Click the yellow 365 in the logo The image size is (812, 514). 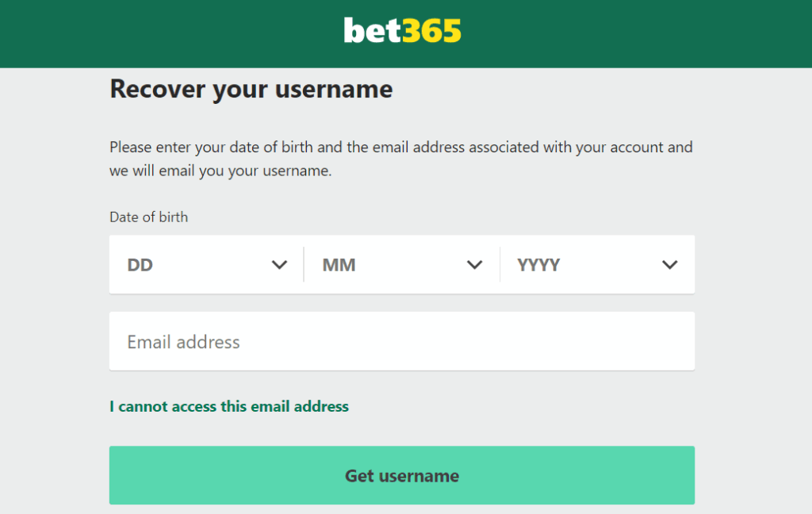point(432,30)
